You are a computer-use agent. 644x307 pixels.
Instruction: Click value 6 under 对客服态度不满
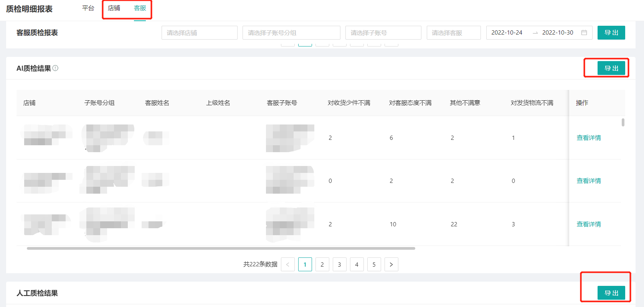point(391,138)
